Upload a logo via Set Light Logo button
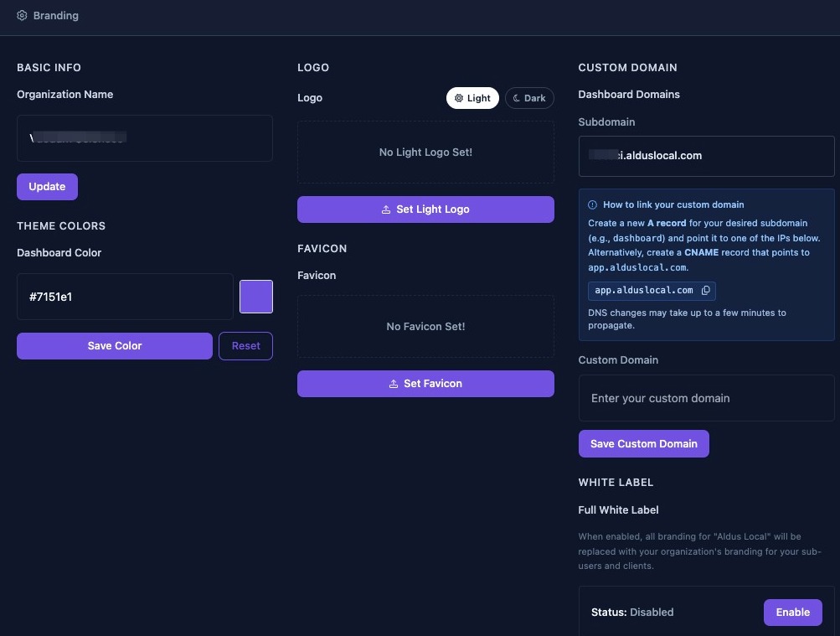The width and height of the screenshot is (840, 636). pyautogui.click(x=426, y=209)
